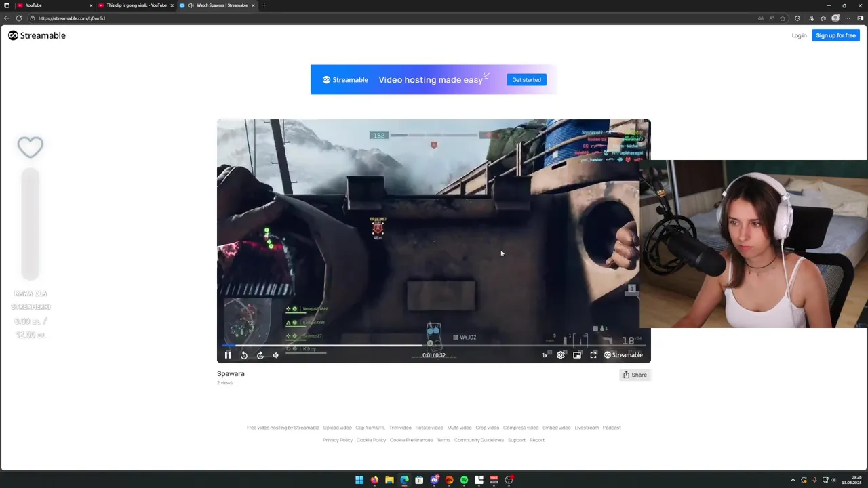Open playback speed 1x menu
The width and height of the screenshot is (868, 488).
545,355
